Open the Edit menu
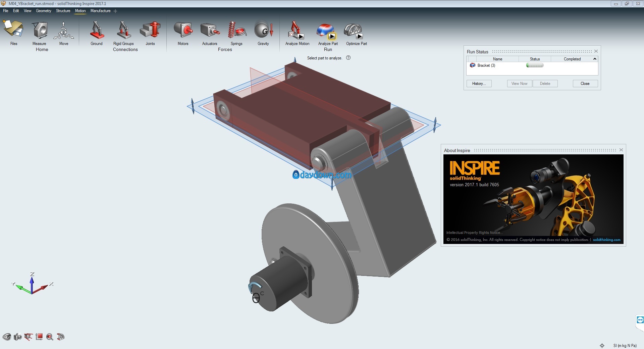 coord(16,11)
